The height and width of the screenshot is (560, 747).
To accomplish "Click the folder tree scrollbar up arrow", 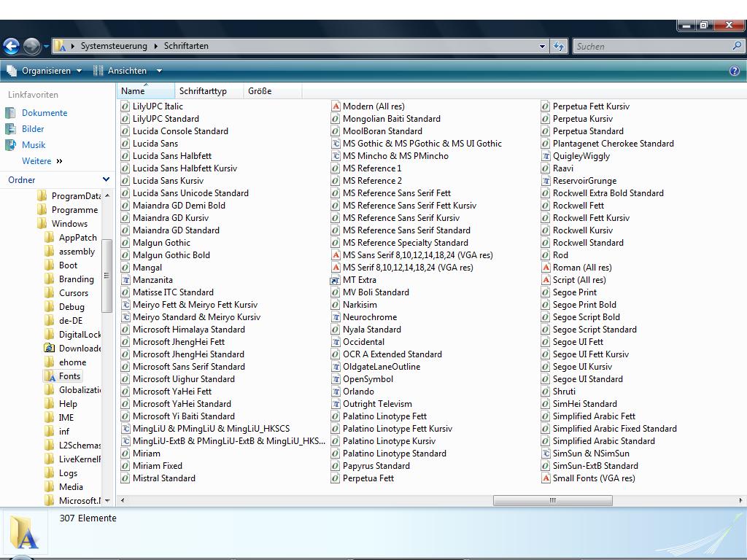I will click(107, 195).
